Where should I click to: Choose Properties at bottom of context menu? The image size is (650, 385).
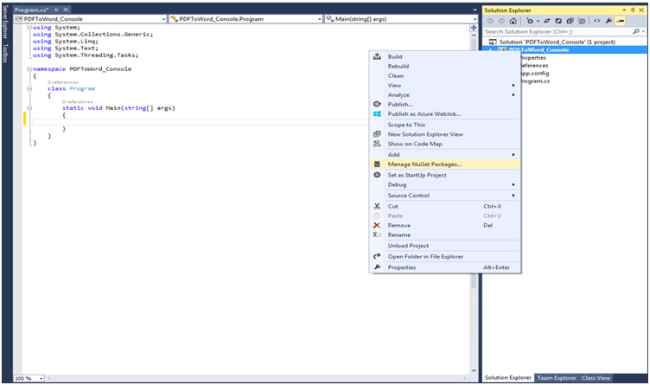point(445,268)
